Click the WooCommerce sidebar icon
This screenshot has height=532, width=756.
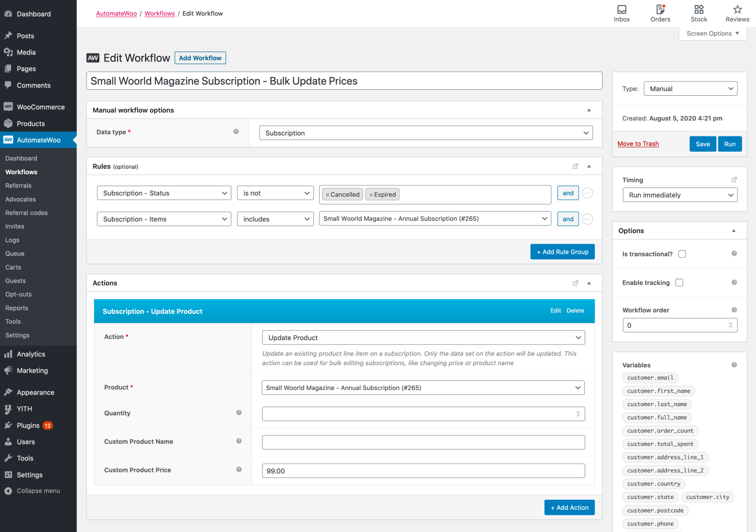pyautogui.click(x=8, y=106)
